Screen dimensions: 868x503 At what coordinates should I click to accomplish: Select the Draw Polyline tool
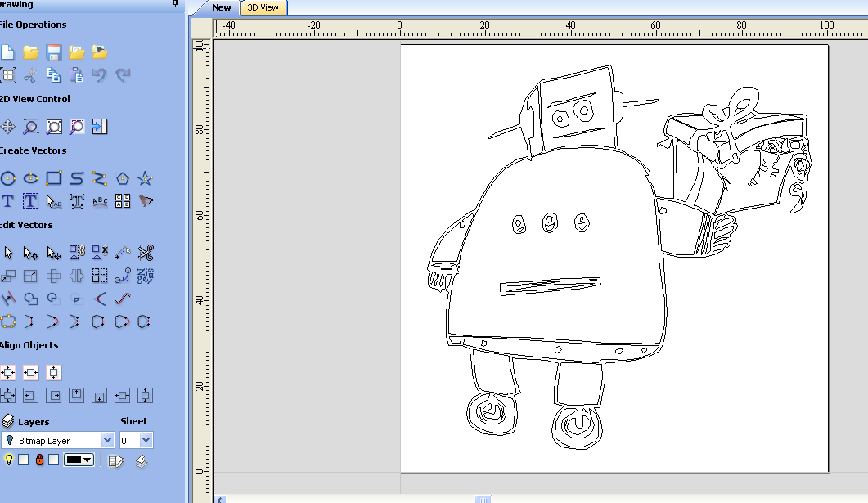[100, 178]
